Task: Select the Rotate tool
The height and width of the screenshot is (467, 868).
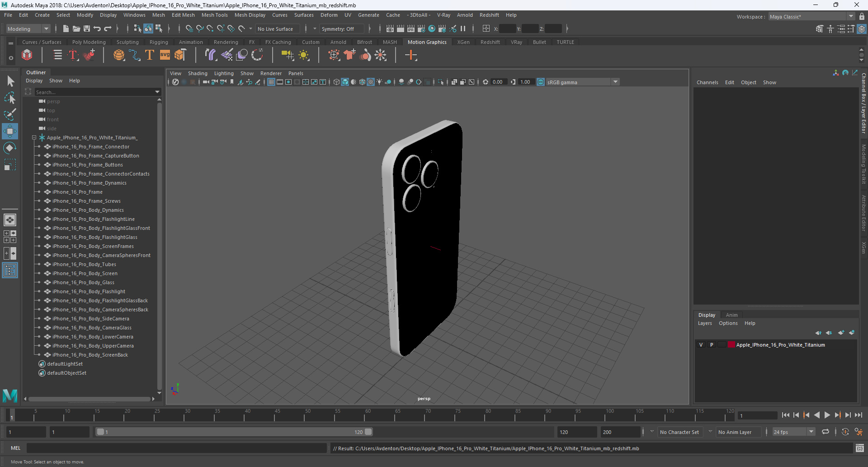Action: [10, 148]
